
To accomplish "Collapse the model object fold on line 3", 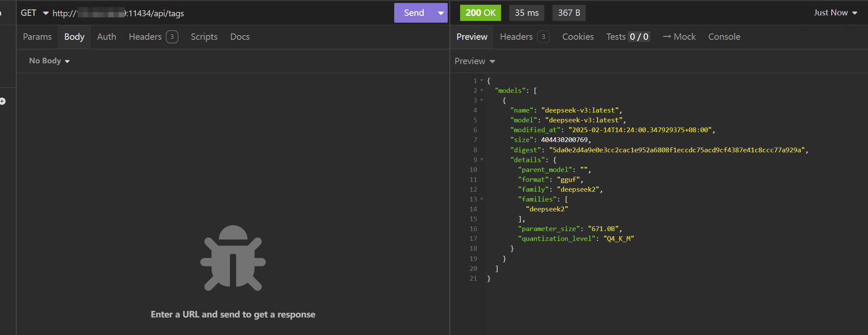I will (482, 100).
